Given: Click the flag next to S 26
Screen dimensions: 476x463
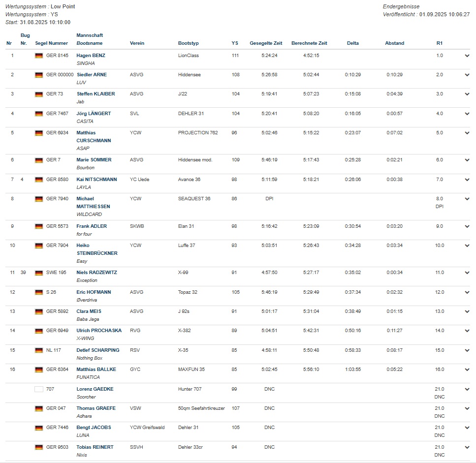Looking at the screenshot, I should click(x=39, y=292).
